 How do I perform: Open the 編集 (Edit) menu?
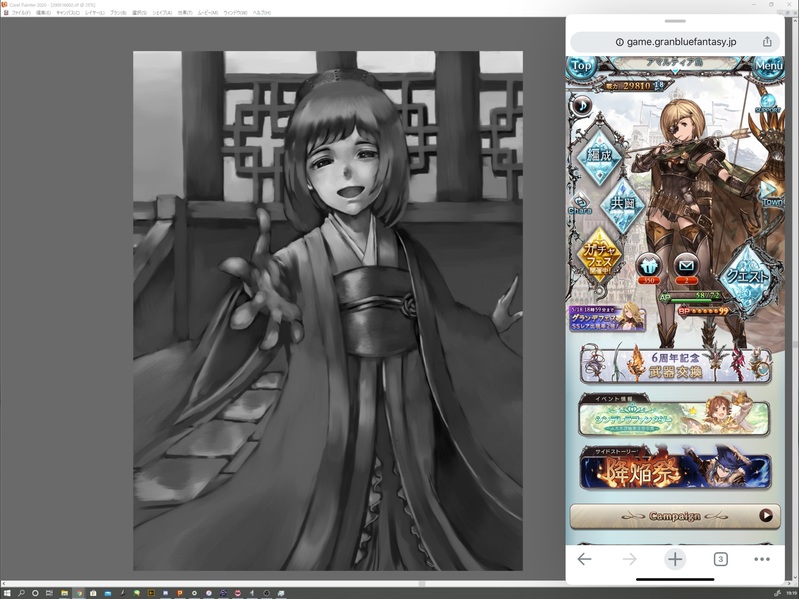[43, 12]
